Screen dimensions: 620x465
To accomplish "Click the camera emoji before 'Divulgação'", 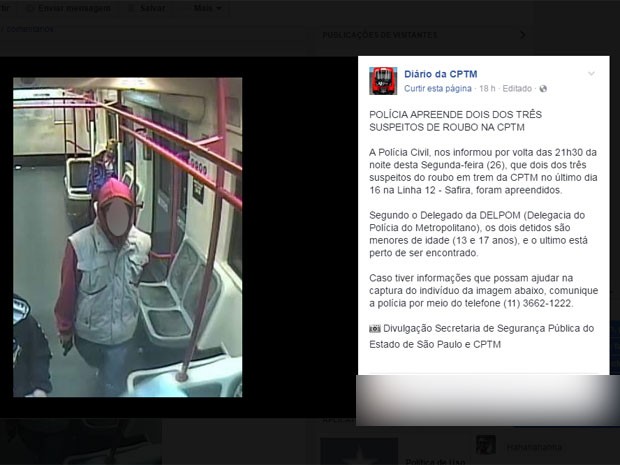I will 374,329.
